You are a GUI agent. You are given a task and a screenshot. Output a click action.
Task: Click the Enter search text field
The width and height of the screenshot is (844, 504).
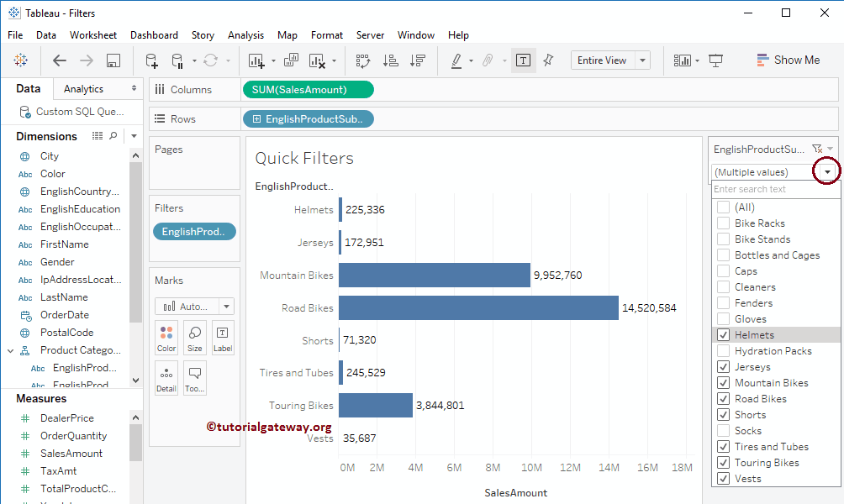(776, 189)
